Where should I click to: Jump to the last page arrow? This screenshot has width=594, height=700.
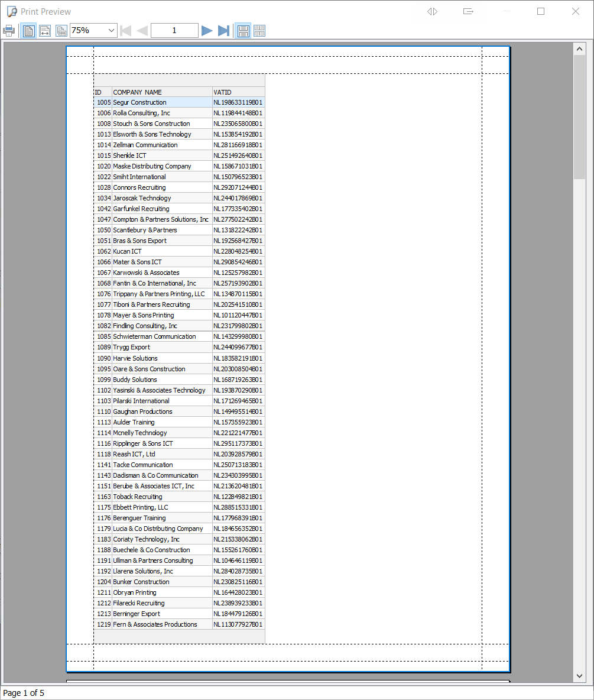223,31
